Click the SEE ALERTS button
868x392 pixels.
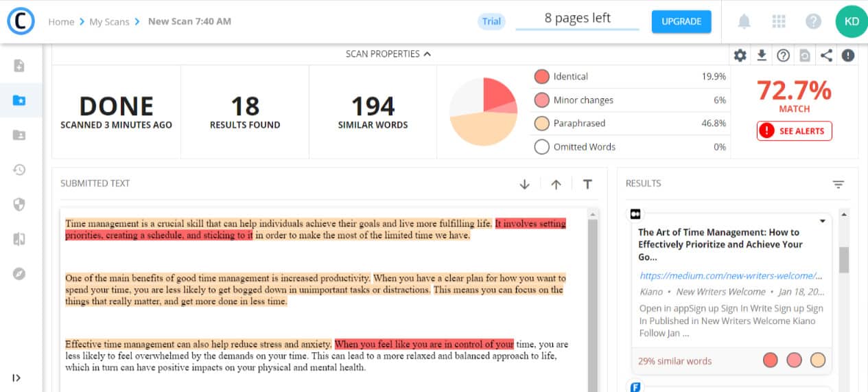pyautogui.click(x=794, y=131)
